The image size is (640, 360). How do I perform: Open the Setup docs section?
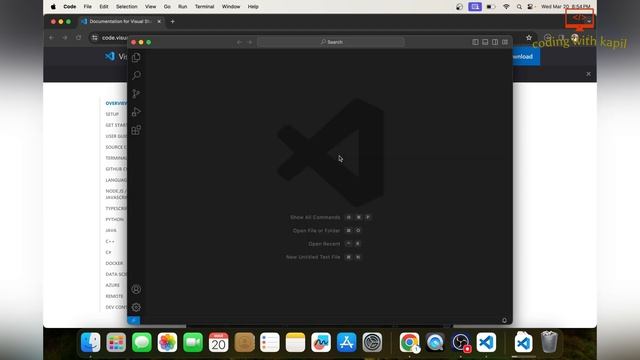click(112, 114)
